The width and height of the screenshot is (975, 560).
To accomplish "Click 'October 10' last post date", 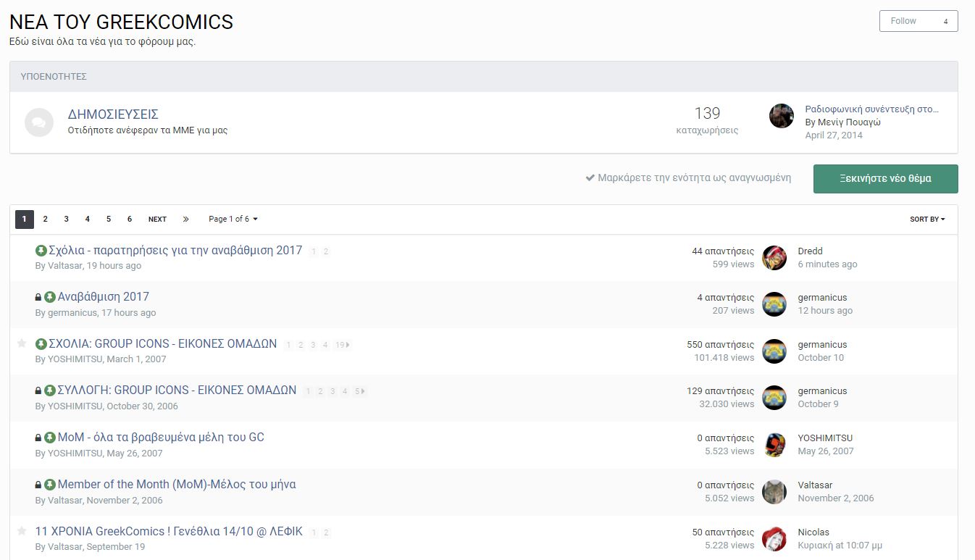I will 821,358.
